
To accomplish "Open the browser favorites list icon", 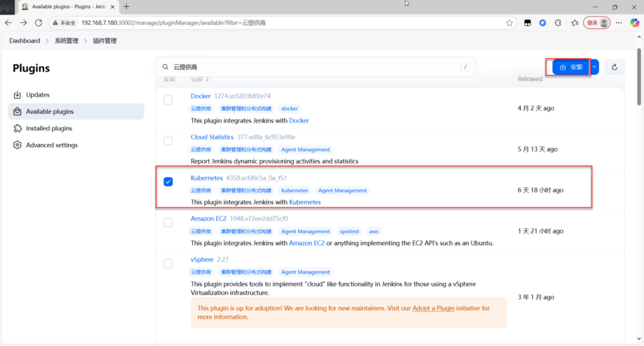I will pyautogui.click(x=575, y=23).
